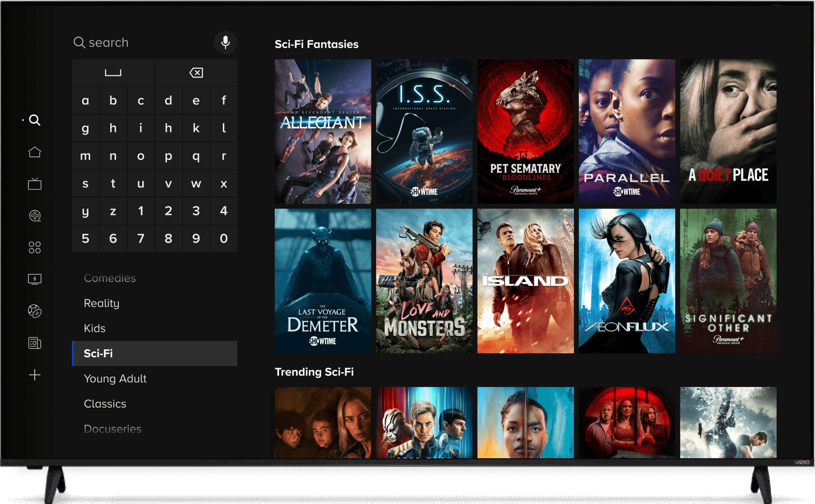Go to Home via the house icon
This screenshot has height=504, width=815.
coord(34,152)
